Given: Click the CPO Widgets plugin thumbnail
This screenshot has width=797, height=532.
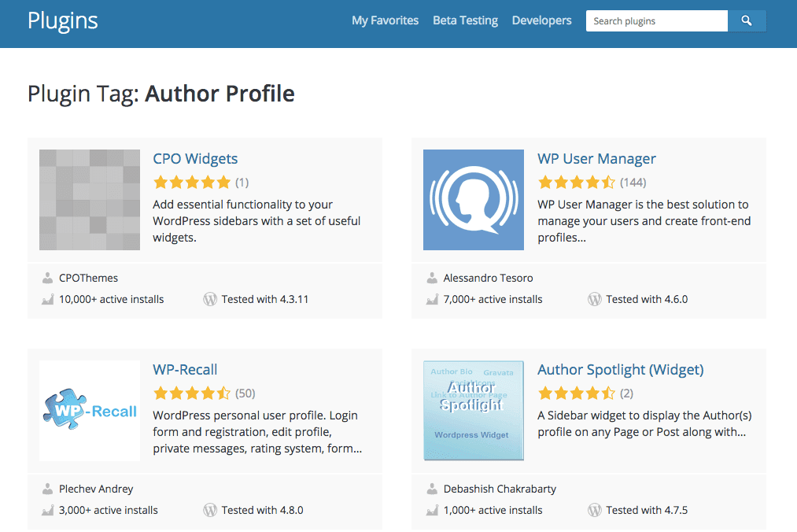Looking at the screenshot, I should coord(89,199).
